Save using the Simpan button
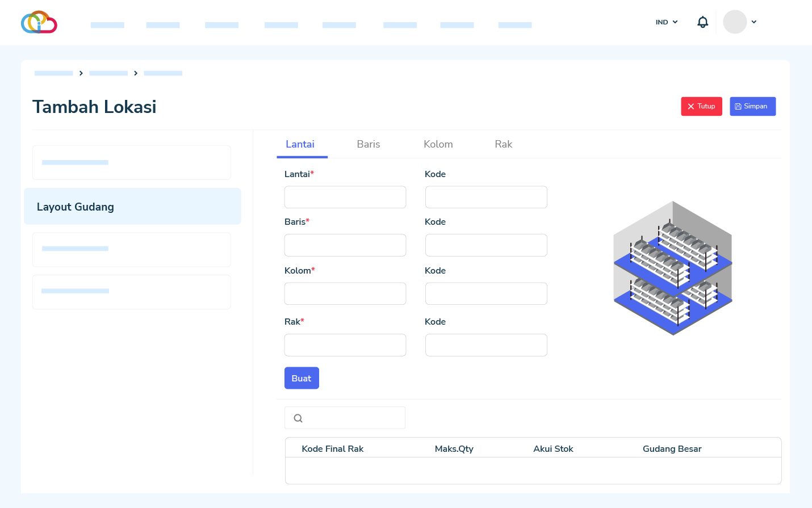The image size is (812, 508). (752, 106)
